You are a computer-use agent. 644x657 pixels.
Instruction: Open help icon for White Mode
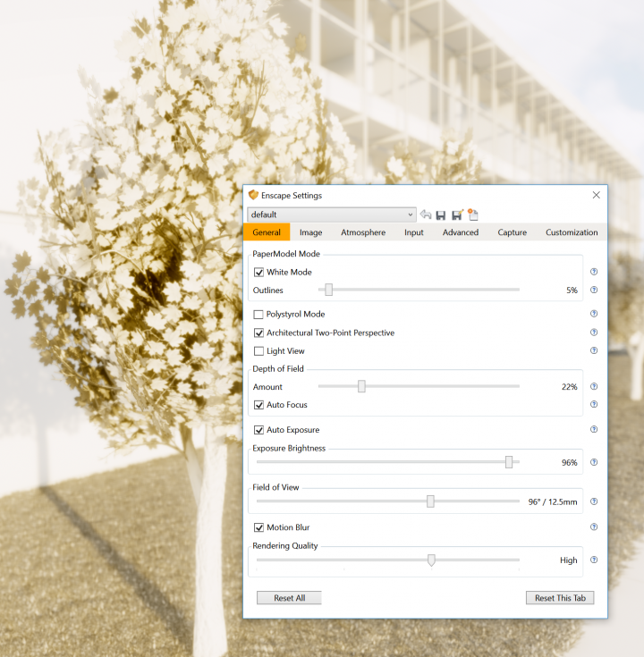click(x=594, y=272)
